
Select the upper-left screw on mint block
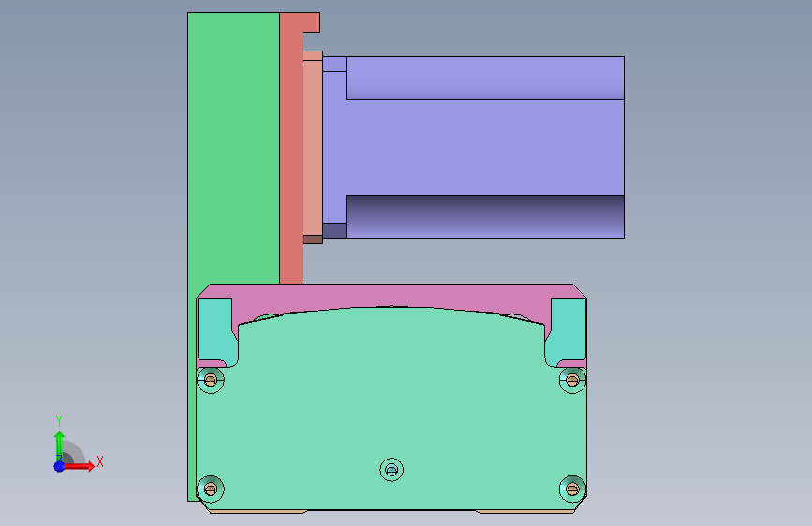[210, 381]
